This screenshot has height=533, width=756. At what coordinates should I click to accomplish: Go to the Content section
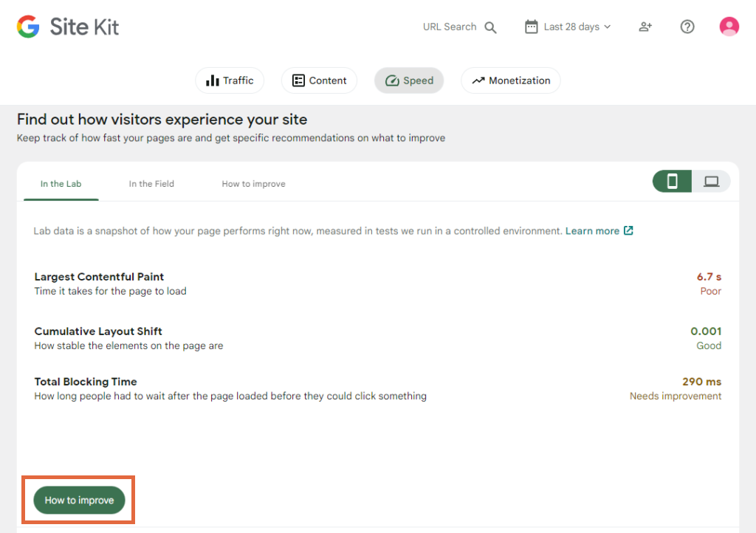click(319, 80)
